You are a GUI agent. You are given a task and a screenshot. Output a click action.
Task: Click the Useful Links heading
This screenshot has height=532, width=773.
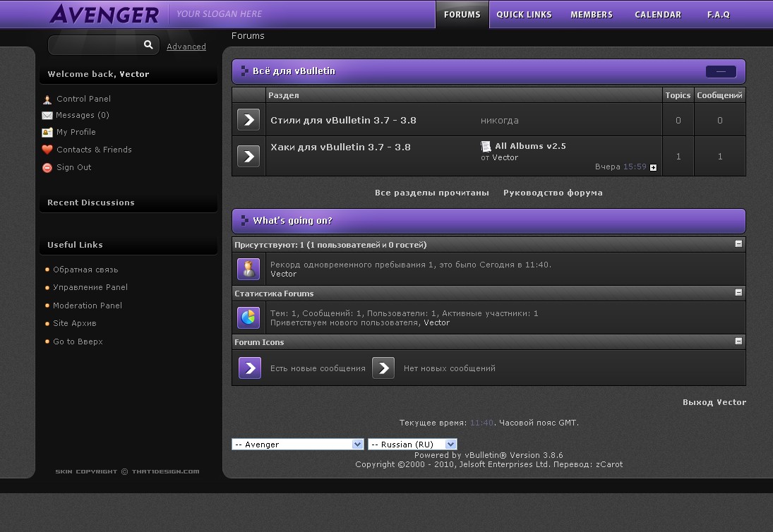coord(75,245)
